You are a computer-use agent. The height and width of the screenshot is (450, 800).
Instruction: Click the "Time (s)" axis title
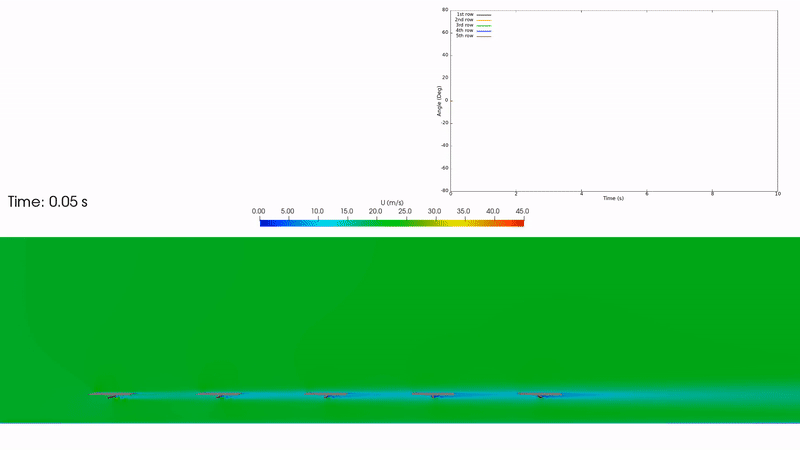click(613, 198)
